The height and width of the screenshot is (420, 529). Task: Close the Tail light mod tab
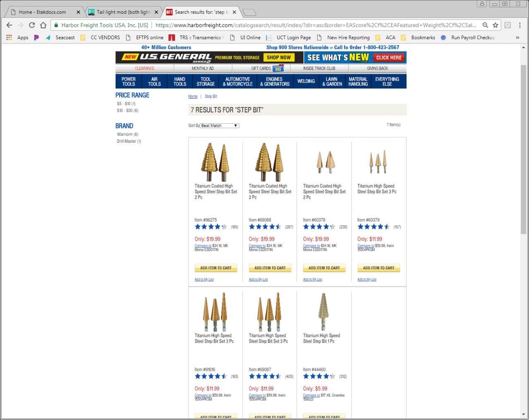coord(156,12)
